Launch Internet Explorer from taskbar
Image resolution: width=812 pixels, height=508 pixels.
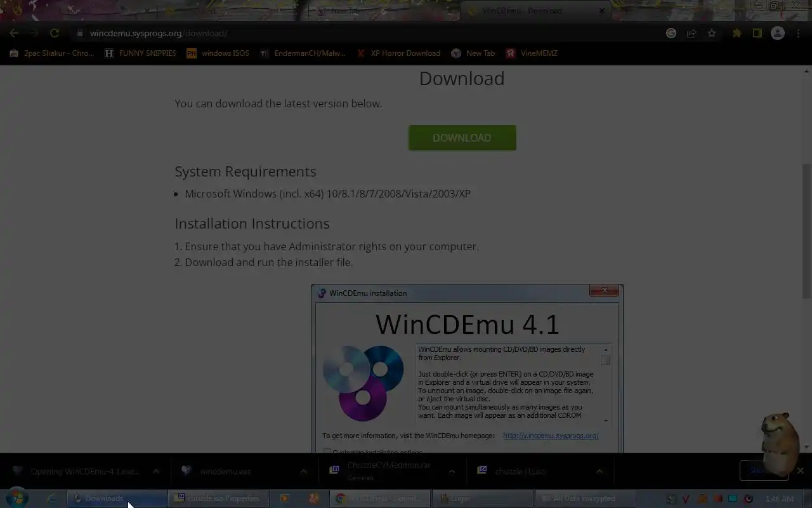pyautogui.click(x=52, y=498)
